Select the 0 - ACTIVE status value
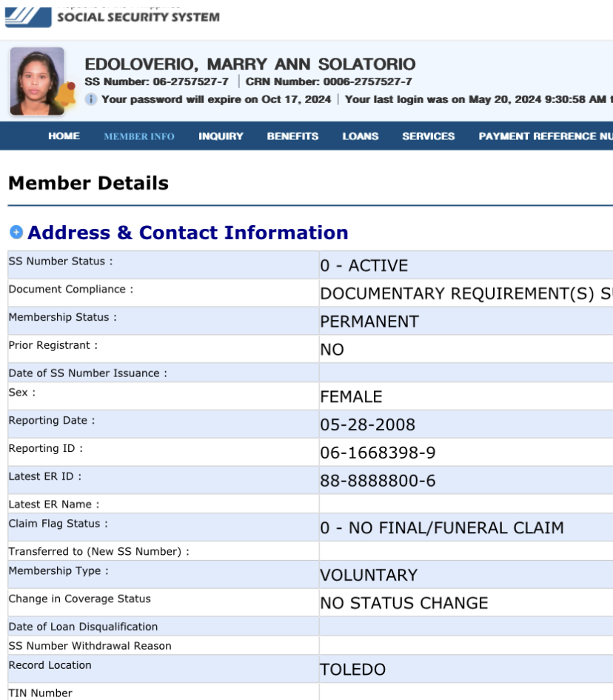The image size is (613, 700). pyautogui.click(x=364, y=266)
